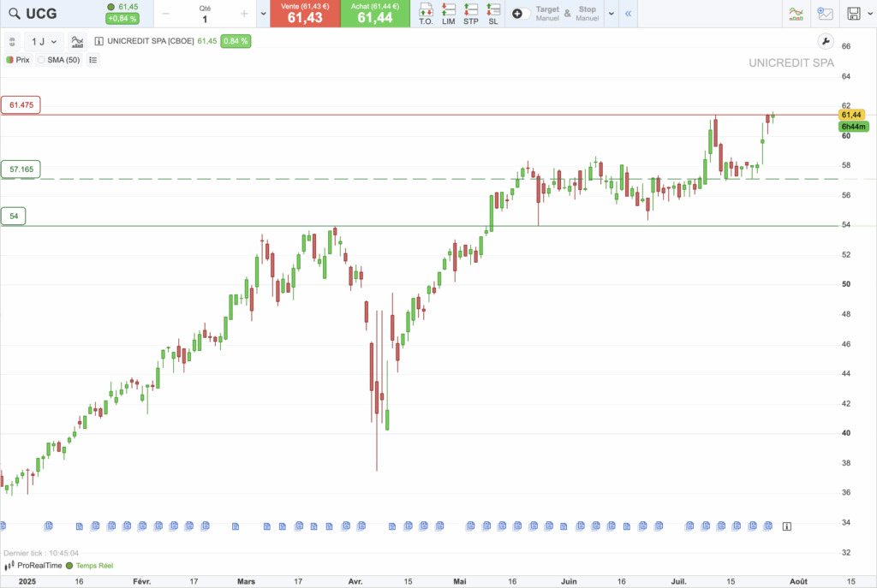Click the Mai label on time axis
This screenshot has width=877, height=588.
coord(460,581)
